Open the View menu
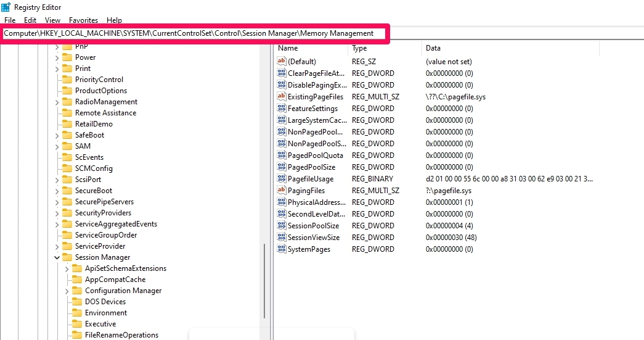The image size is (644, 340). click(x=52, y=20)
